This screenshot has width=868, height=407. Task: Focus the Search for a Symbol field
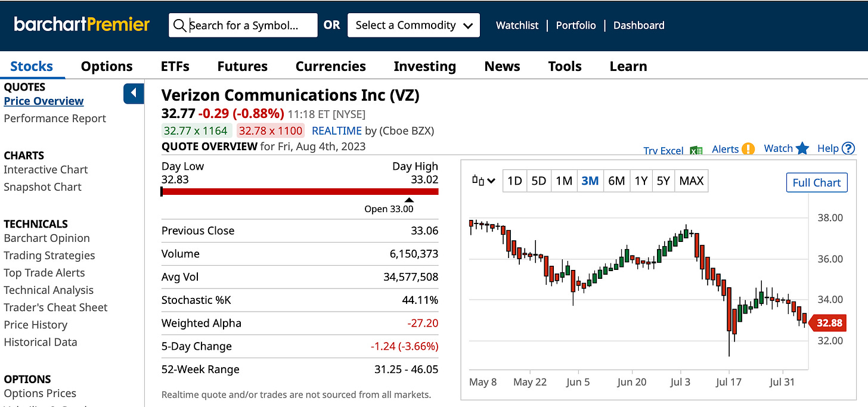(243, 26)
